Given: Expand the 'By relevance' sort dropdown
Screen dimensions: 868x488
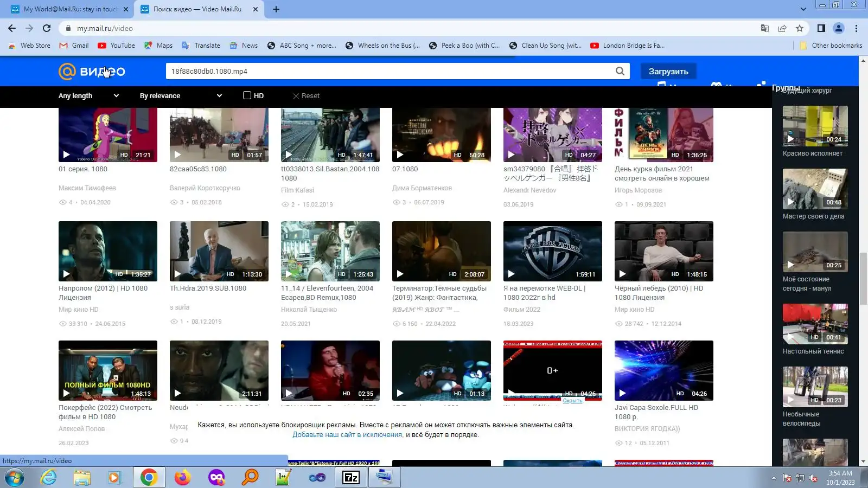Looking at the screenshot, I should coord(181,95).
